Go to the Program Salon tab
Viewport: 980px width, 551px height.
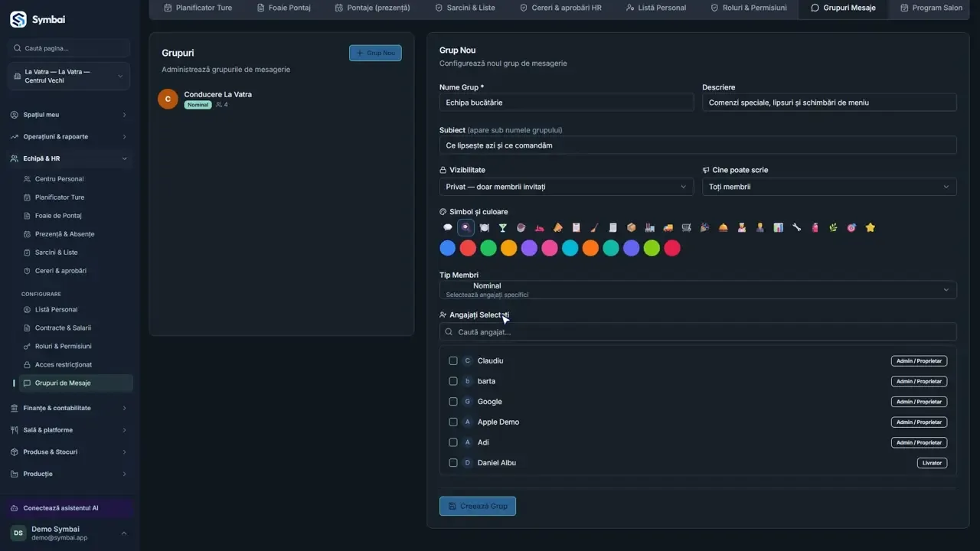coord(932,8)
